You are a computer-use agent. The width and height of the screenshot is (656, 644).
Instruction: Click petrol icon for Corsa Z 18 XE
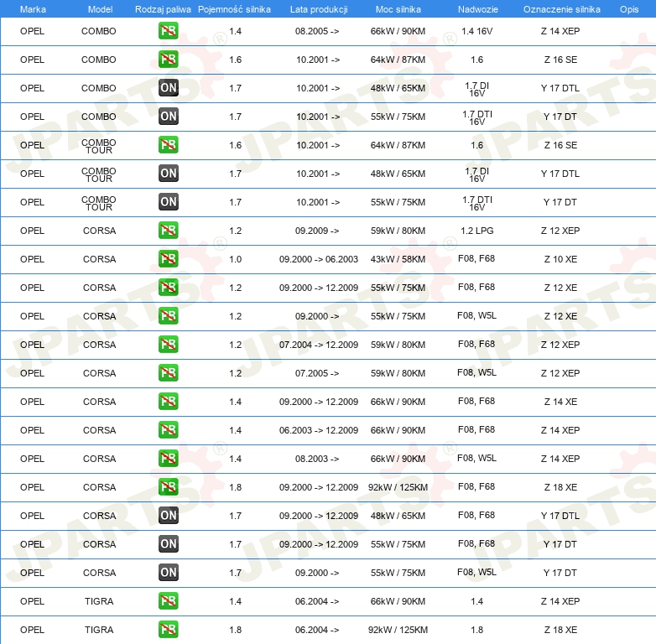click(x=168, y=487)
